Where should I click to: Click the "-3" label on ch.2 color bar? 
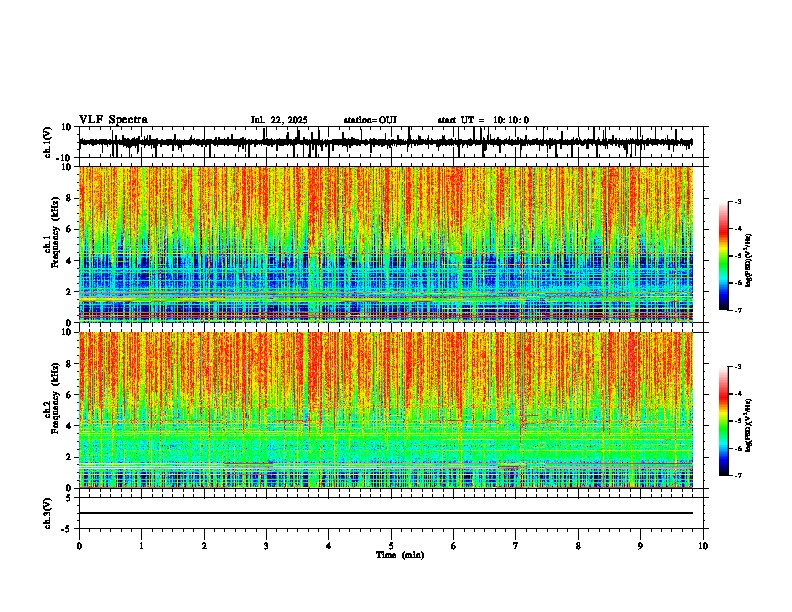738,367
